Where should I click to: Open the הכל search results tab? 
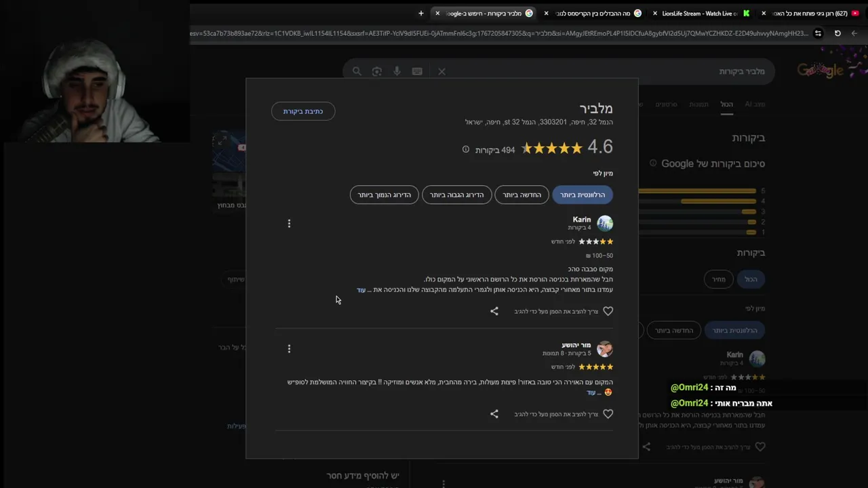point(727,104)
